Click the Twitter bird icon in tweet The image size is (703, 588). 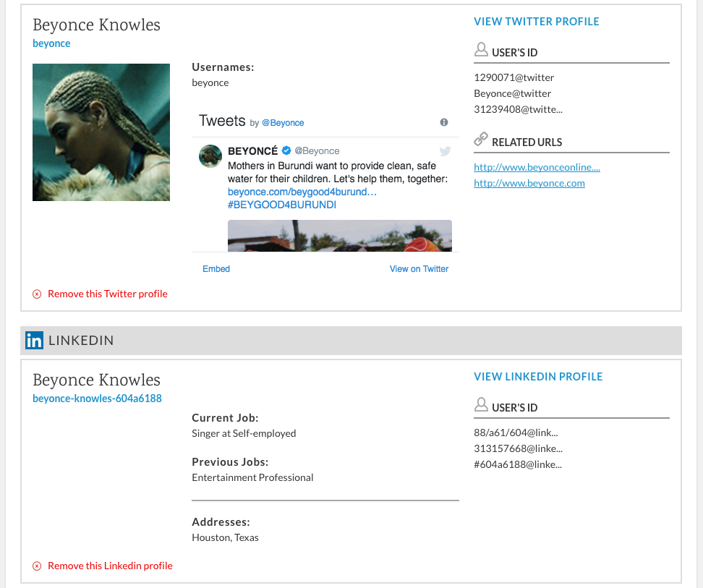(x=446, y=151)
